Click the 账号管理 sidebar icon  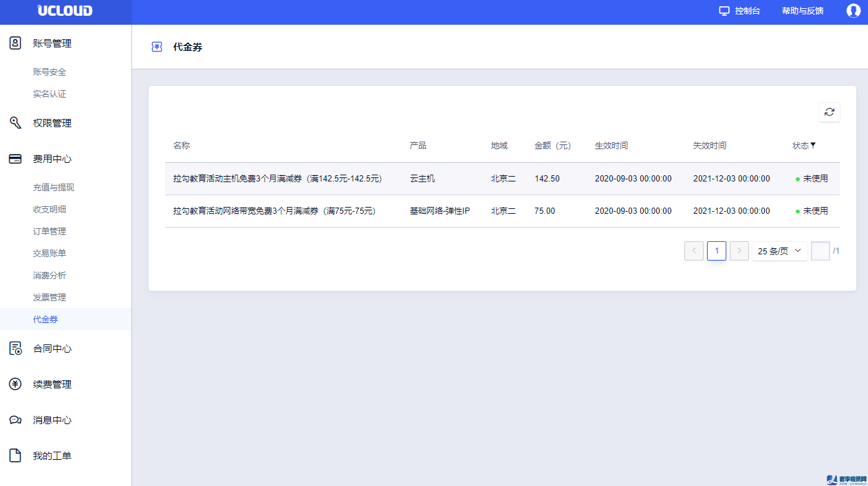click(x=15, y=43)
